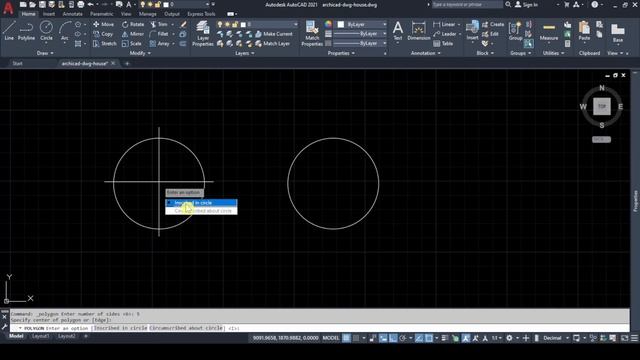Open the View ribbon tab
The height and width of the screenshot is (360, 640).
point(126,14)
